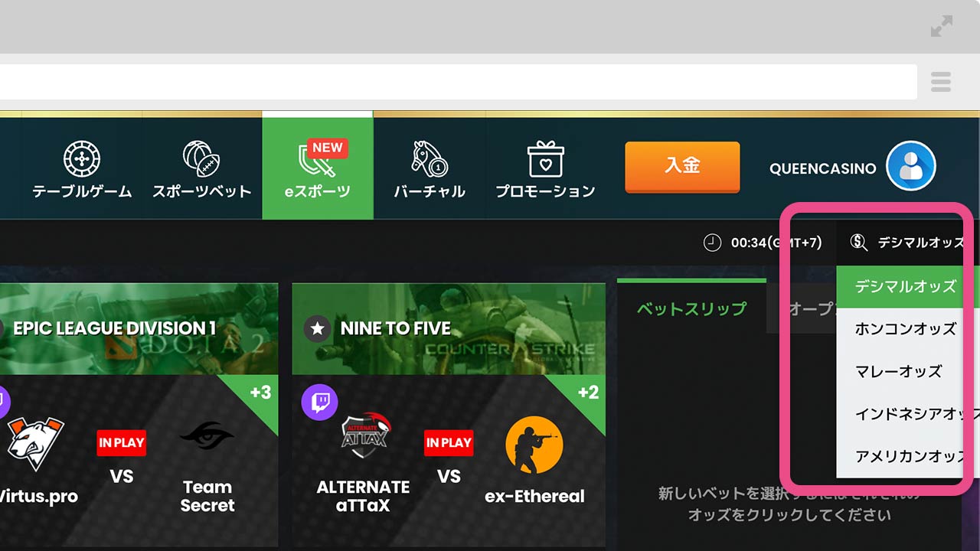Open the スポーツベット section

[x=201, y=169]
